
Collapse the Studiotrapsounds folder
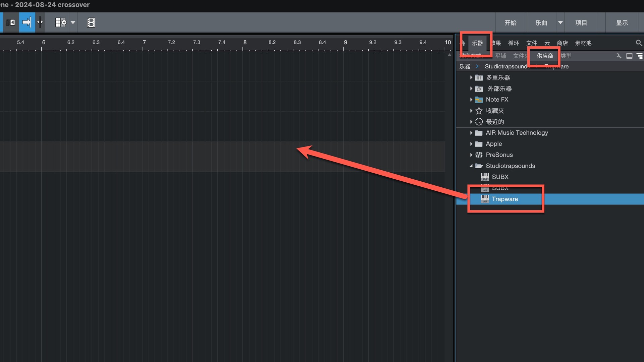pyautogui.click(x=471, y=166)
